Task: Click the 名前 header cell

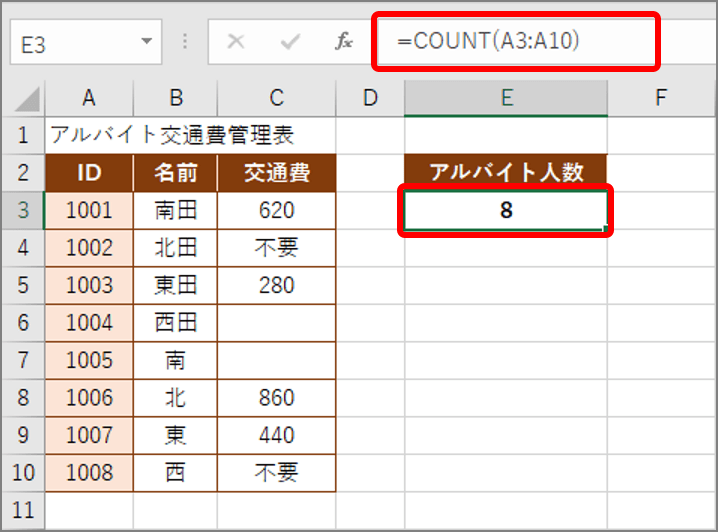Action: pyautogui.click(x=175, y=173)
